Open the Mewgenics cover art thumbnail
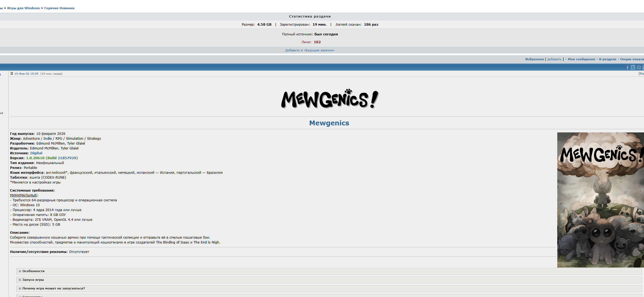This screenshot has width=644, height=297. tap(600, 200)
